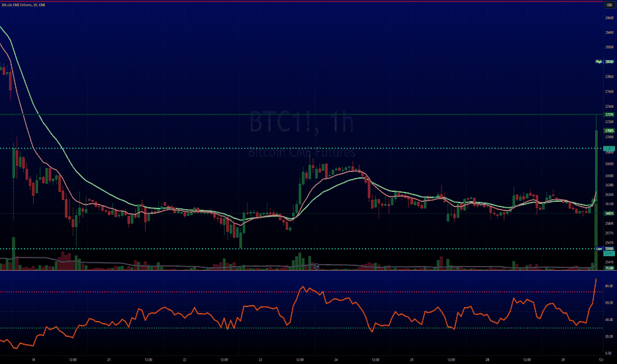Click the 60.00 RSI scale value
The height and width of the screenshot is (364, 617).
(609, 303)
